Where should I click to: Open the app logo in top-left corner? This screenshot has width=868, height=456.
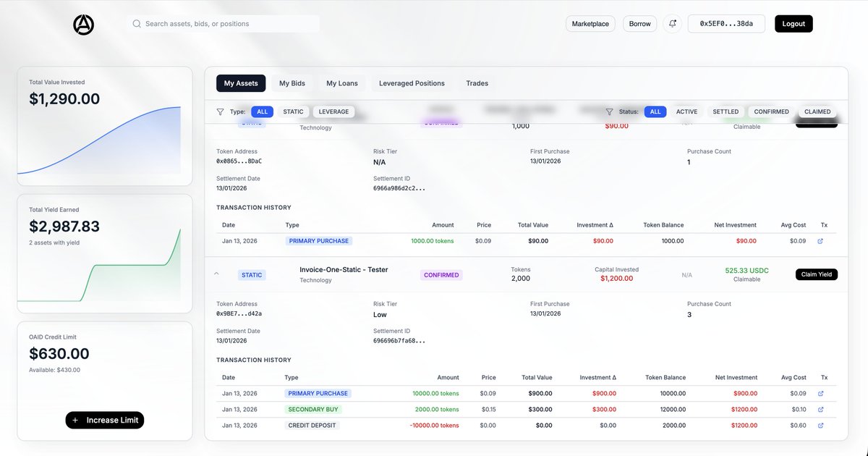[x=82, y=24]
